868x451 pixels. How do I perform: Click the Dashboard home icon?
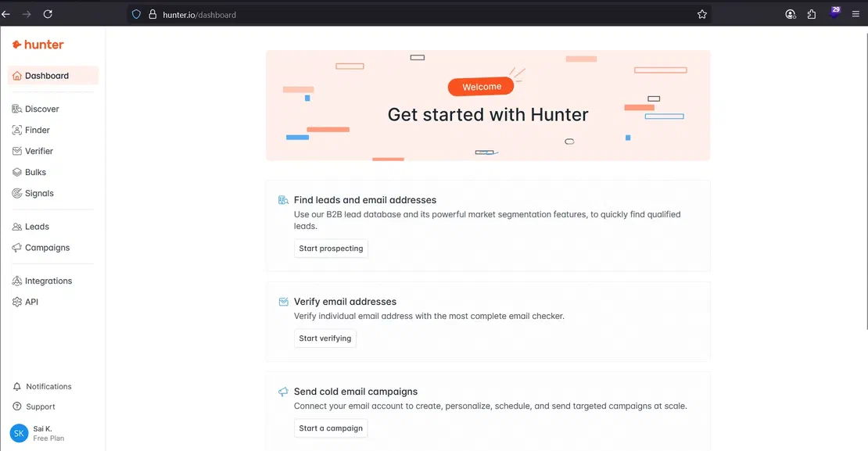point(17,76)
